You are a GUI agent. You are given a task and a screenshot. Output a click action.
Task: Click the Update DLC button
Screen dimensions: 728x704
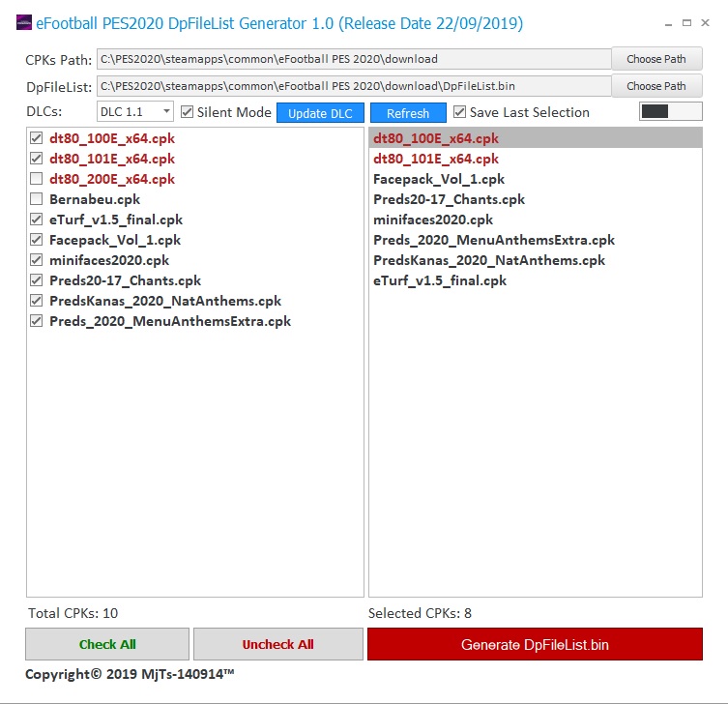point(320,113)
